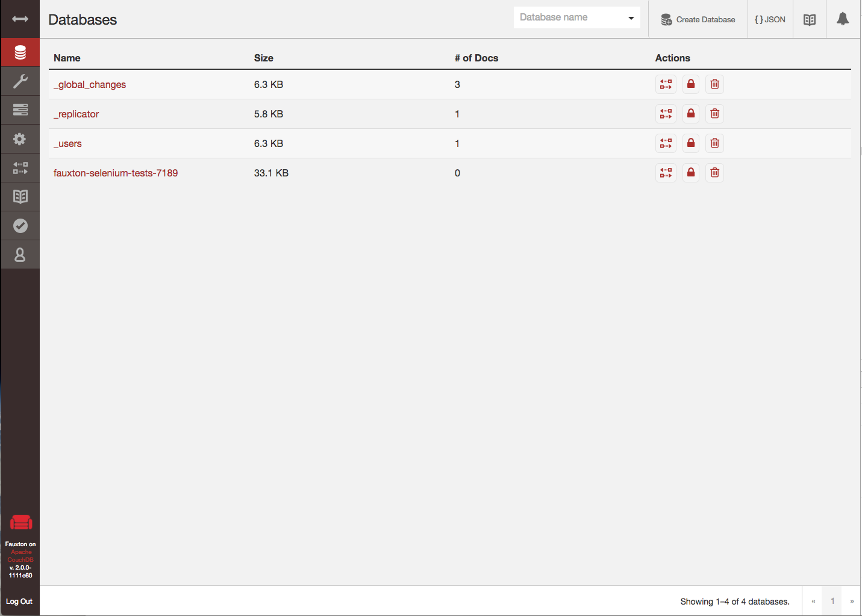Click the 33.1 KB size value
862x616 pixels.
pos(271,173)
